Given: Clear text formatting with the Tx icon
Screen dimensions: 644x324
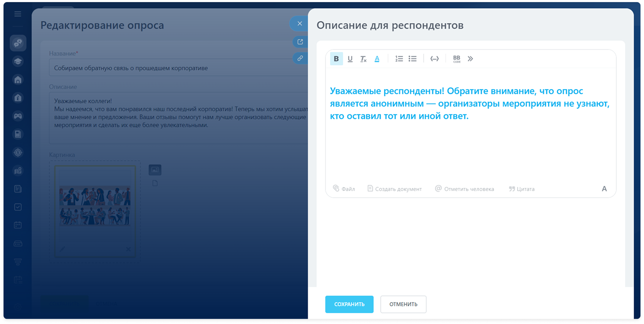Looking at the screenshot, I should [363, 59].
